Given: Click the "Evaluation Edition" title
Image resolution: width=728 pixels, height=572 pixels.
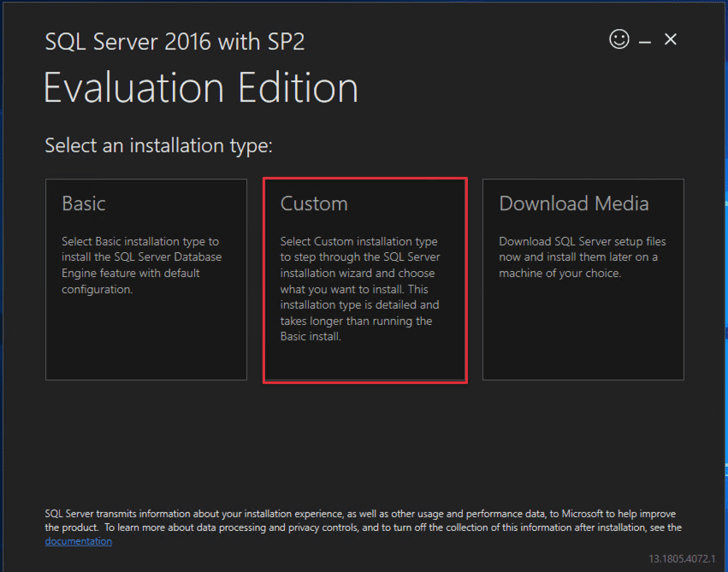Looking at the screenshot, I should tap(200, 88).
